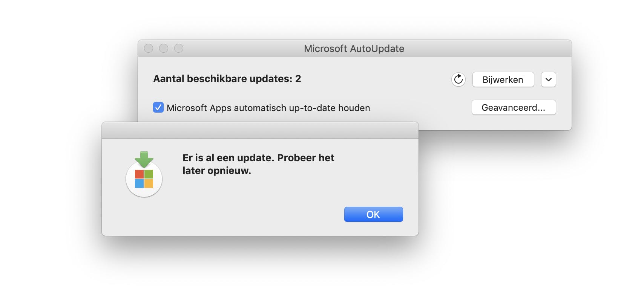Image resolution: width=644 pixels, height=296 pixels.
Task: Click the 'Aantal beschikbare updates: 2' heading
Action: 227,79
